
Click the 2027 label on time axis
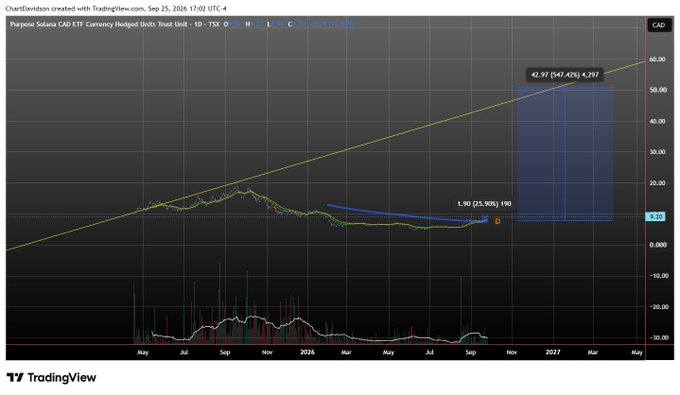[x=552, y=353]
